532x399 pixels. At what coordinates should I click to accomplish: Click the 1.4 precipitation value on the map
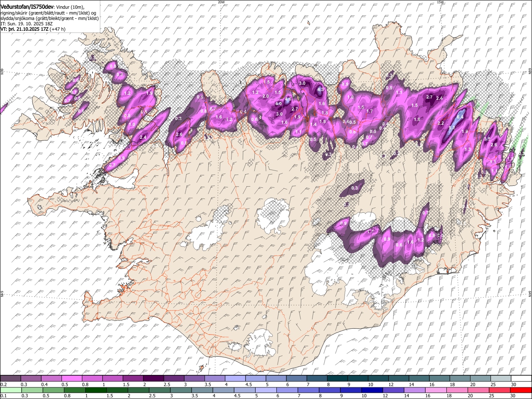(x=314, y=124)
